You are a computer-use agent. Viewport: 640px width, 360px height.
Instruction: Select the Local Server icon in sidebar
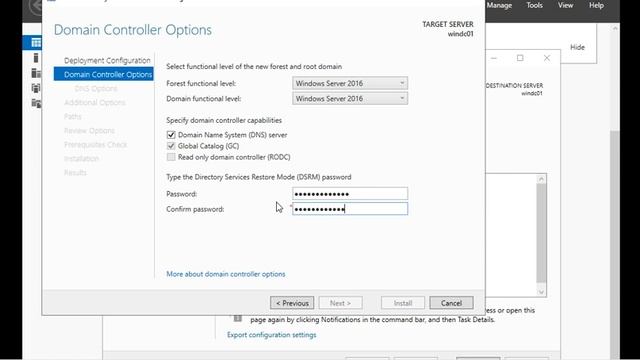pyautogui.click(x=36, y=58)
